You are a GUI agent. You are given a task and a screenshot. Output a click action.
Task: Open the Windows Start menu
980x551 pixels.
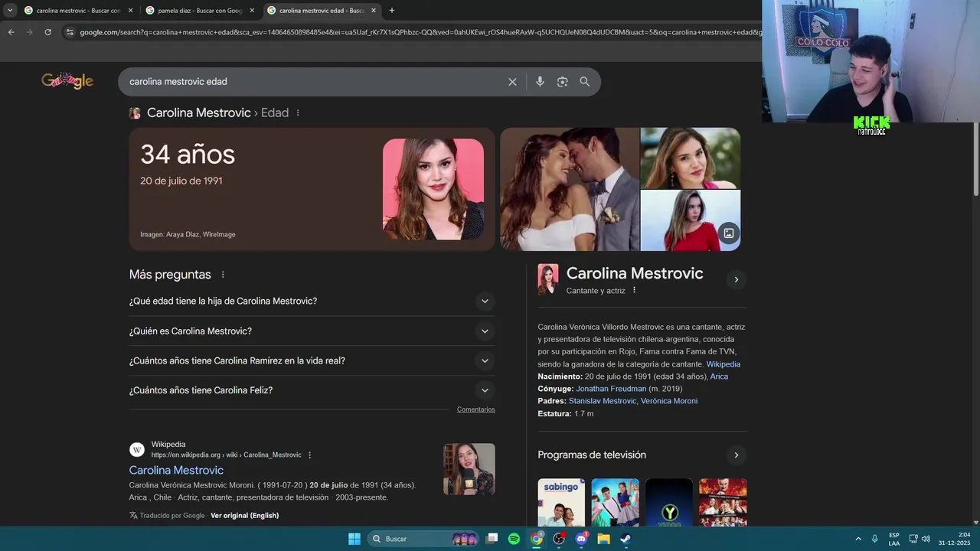[x=354, y=539]
